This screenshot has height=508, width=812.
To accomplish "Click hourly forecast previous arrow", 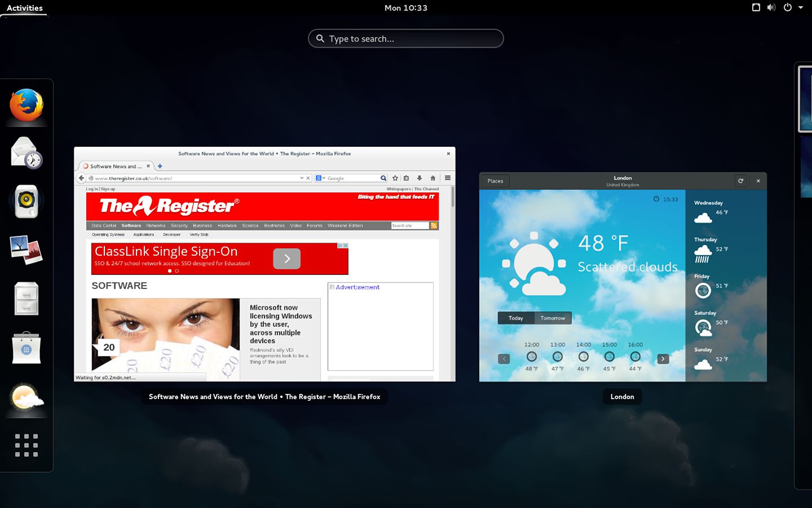I will 504,358.
